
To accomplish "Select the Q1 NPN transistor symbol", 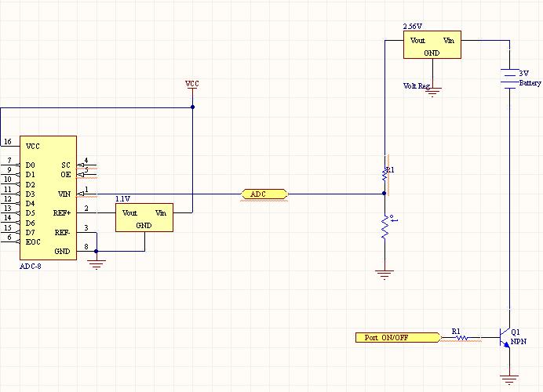I will 505,337.
